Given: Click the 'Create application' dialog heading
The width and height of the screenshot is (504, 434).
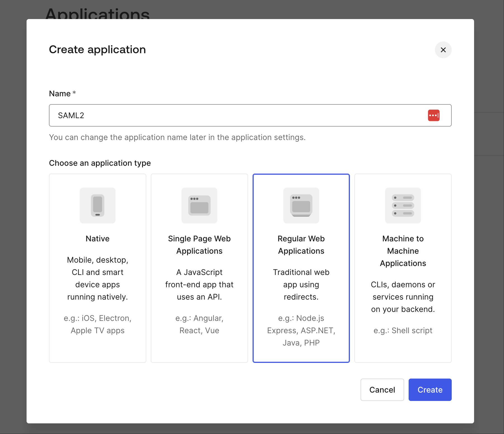Looking at the screenshot, I should point(97,50).
